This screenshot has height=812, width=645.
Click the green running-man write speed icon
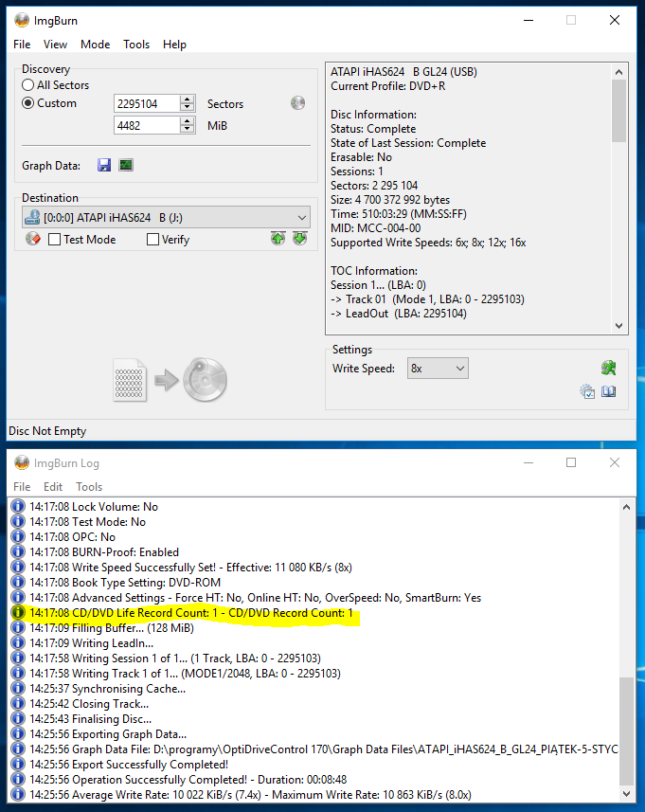[x=609, y=369]
